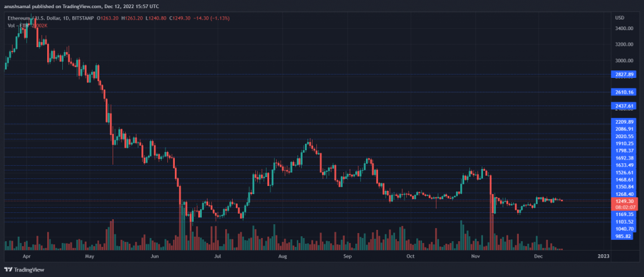Click the Vol · ETH indicator label
Screen dimensions: 644x277
18,25
